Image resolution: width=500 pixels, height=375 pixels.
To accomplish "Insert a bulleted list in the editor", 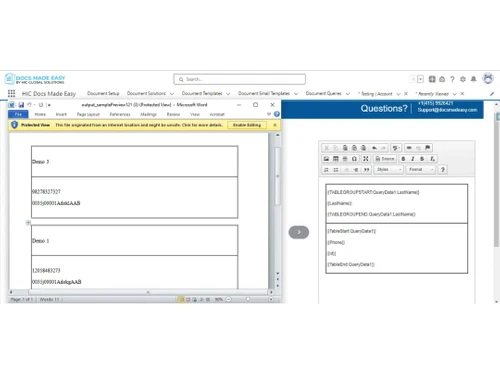I will point(336,170).
